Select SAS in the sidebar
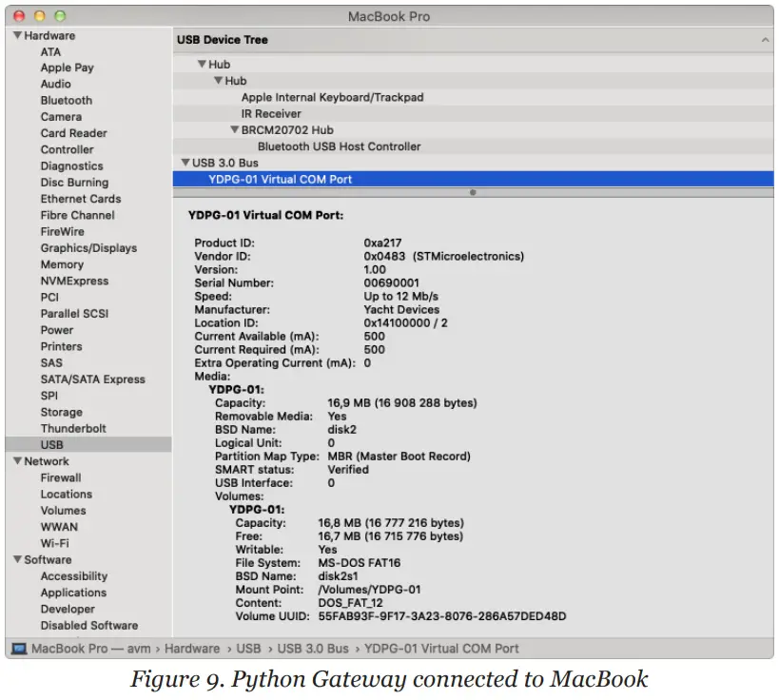The width and height of the screenshot is (779, 700). pyautogui.click(x=51, y=362)
